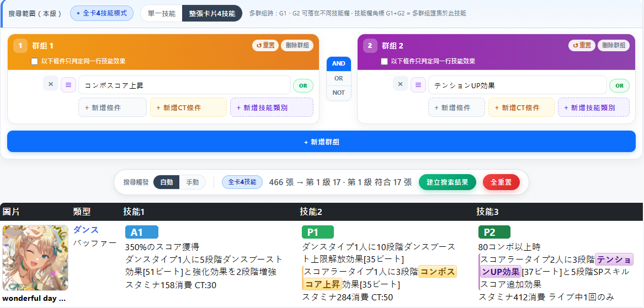Click the バッファー role text
This screenshot has width=644, height=308.
point(95,243)
